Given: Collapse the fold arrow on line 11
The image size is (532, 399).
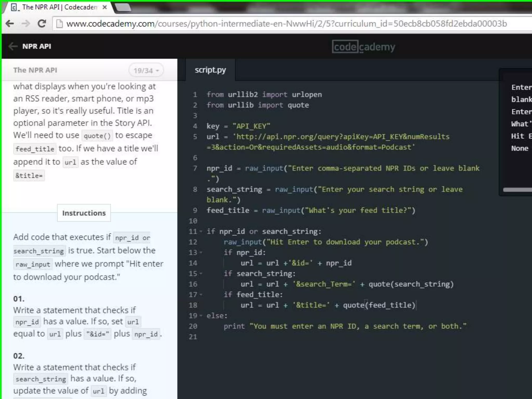Looking at the screenshot, I should [x=201, y=231].
